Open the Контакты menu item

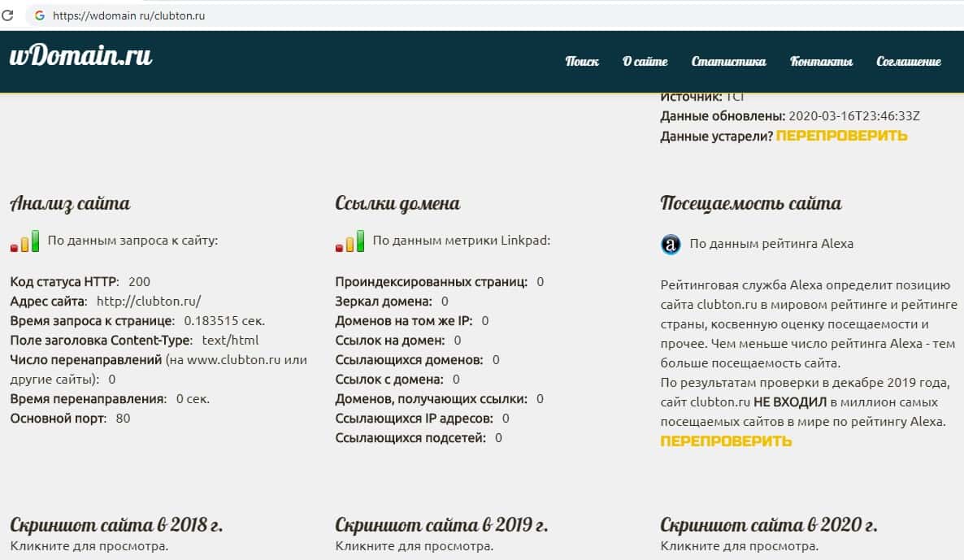[821, 62]
